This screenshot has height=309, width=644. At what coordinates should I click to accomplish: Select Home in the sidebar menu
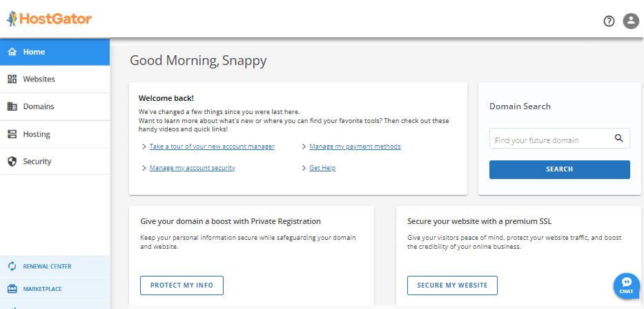(55, 52)
